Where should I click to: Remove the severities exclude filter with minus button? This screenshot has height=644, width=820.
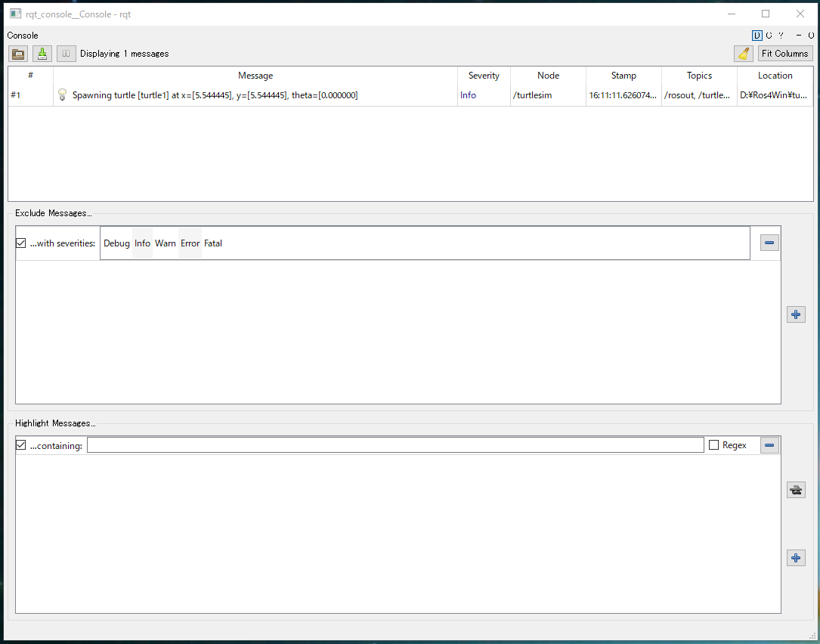[x=769, y=243]
